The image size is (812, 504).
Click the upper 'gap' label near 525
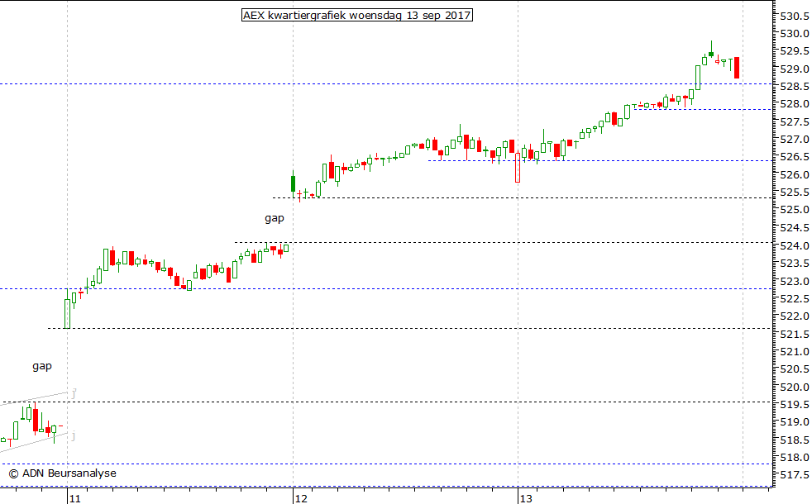(275, 218)
